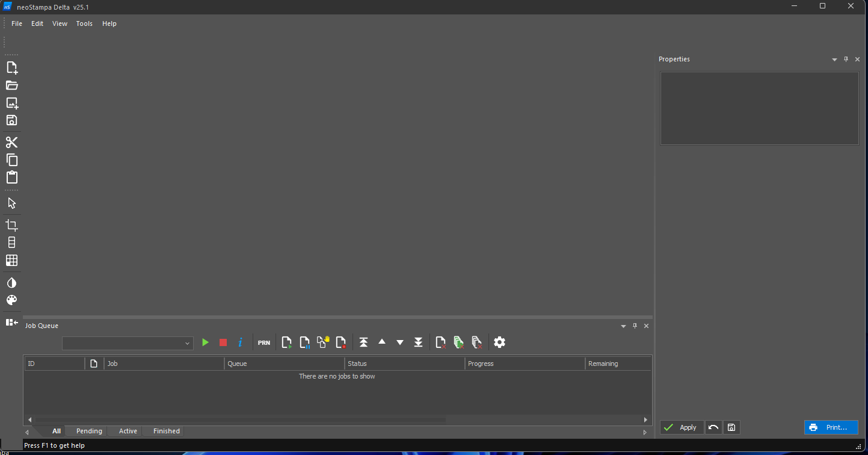Pin the Properties panel
This screenshot has height=455, width=868.
pyautogui.click(x=846, y=59)
